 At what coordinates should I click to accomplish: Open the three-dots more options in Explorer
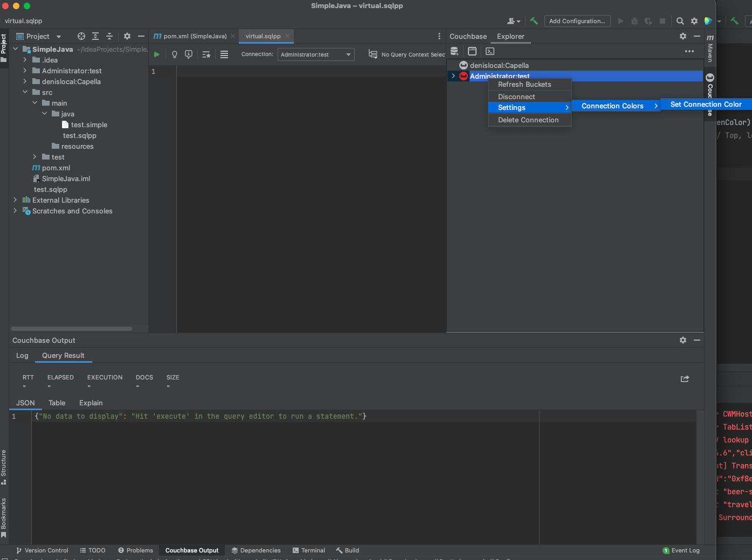pyautogui.click(x=689, y=51)
